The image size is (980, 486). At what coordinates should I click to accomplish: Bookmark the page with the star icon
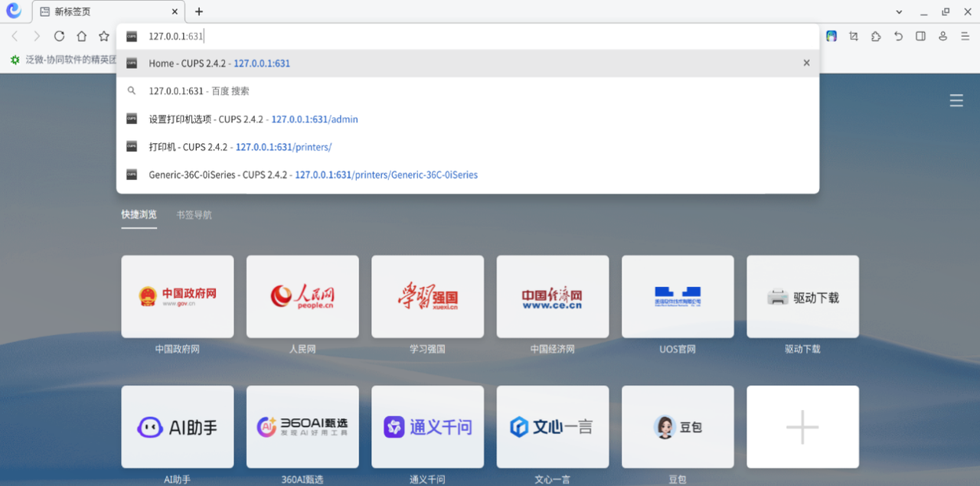pos(104,36)
